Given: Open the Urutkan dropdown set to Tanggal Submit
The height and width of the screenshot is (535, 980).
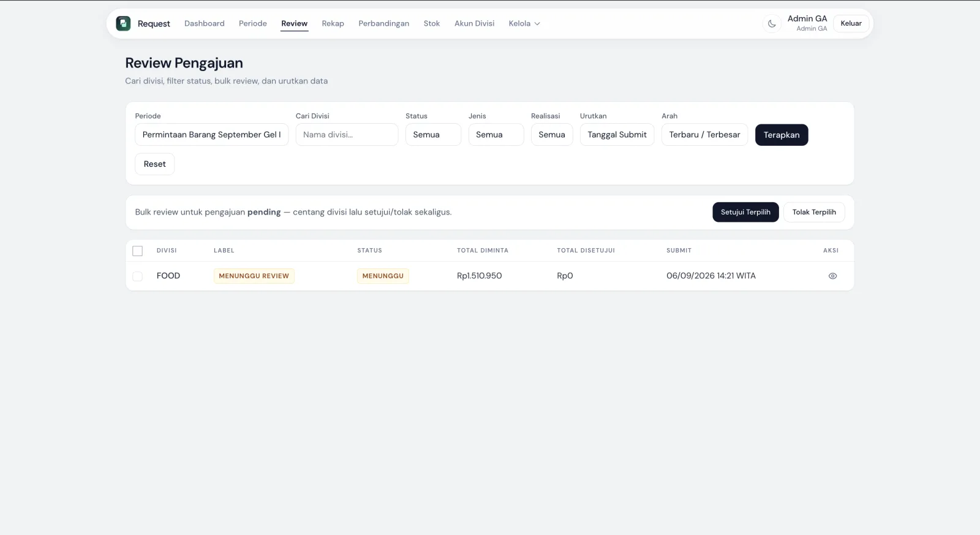Looking at the screenshot, I should pos(617,135).
